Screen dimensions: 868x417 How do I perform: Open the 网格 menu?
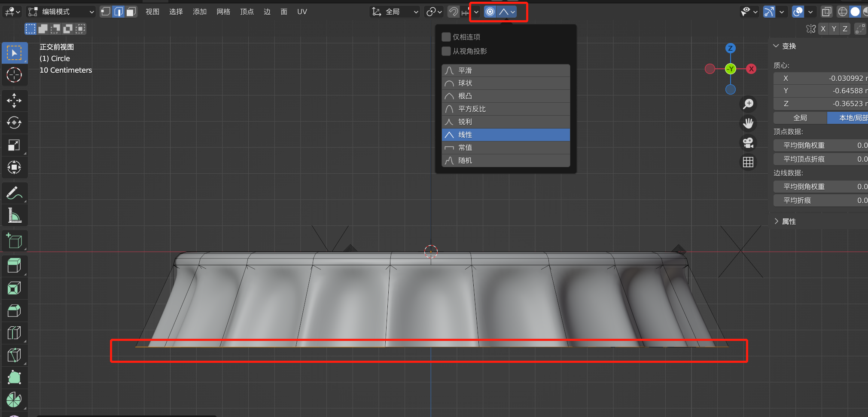[223, 12]
